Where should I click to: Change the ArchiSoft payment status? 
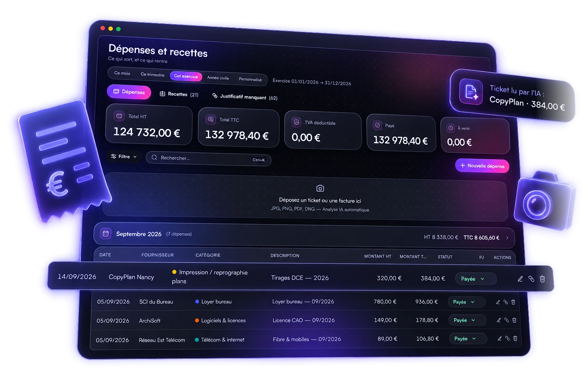point(467,320)
